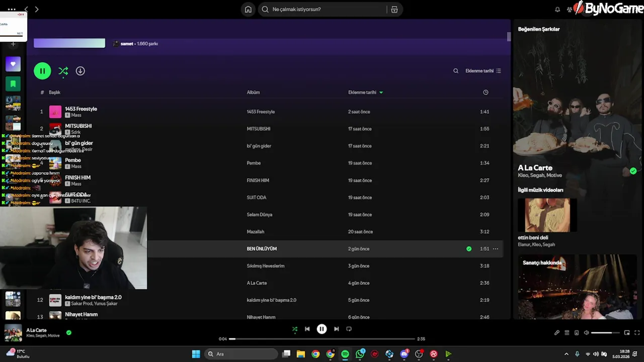
Task: Open connect to a device icon
Action: tap(577, 332)
